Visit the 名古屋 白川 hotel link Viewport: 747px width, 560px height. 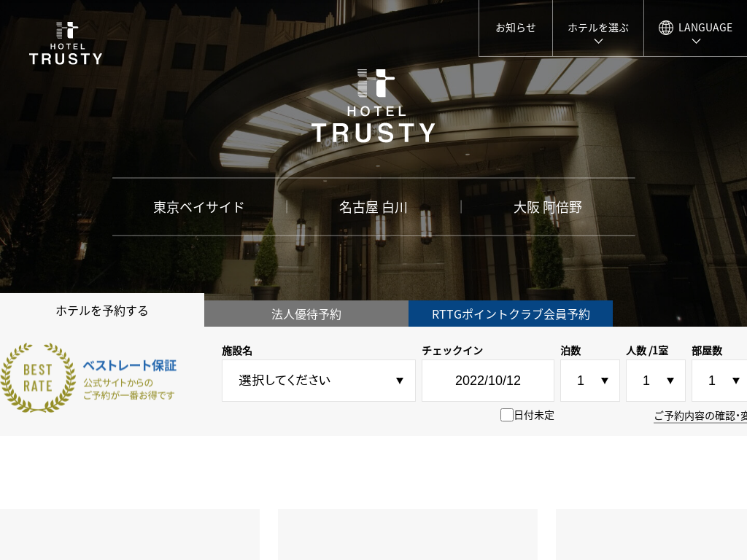tap(373, 207)
